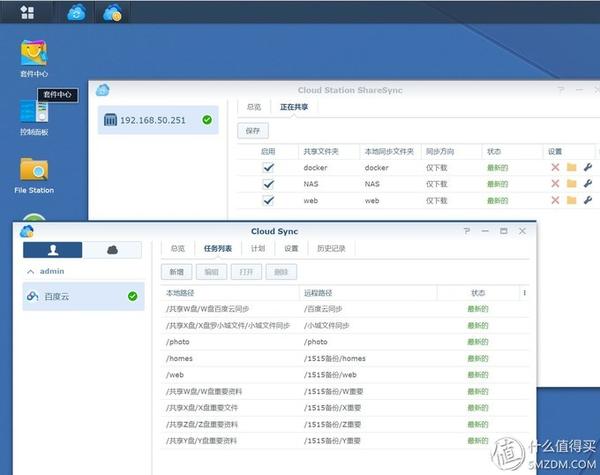Open settings wrench for NAS row
The image size is (600, 475).
pos(588,184)
